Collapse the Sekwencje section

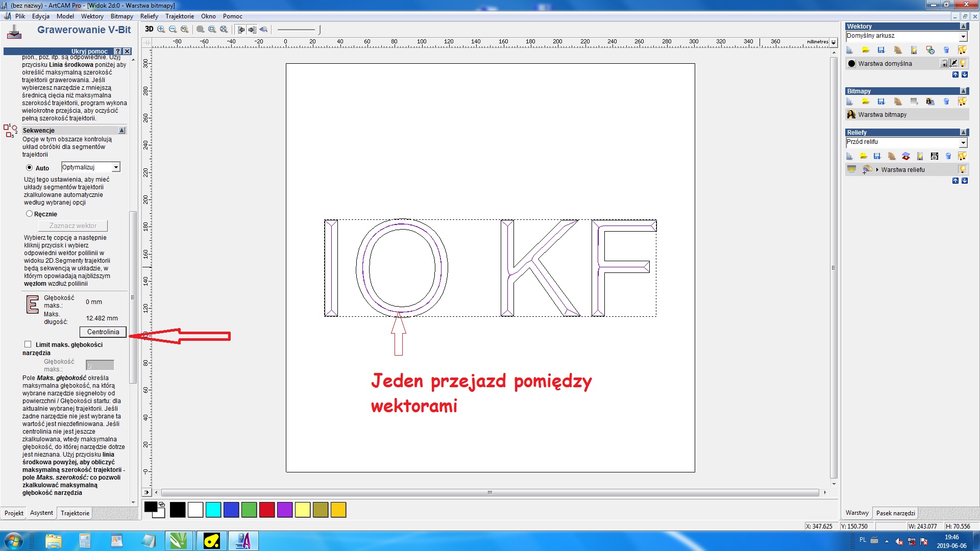tap(122, 130)
